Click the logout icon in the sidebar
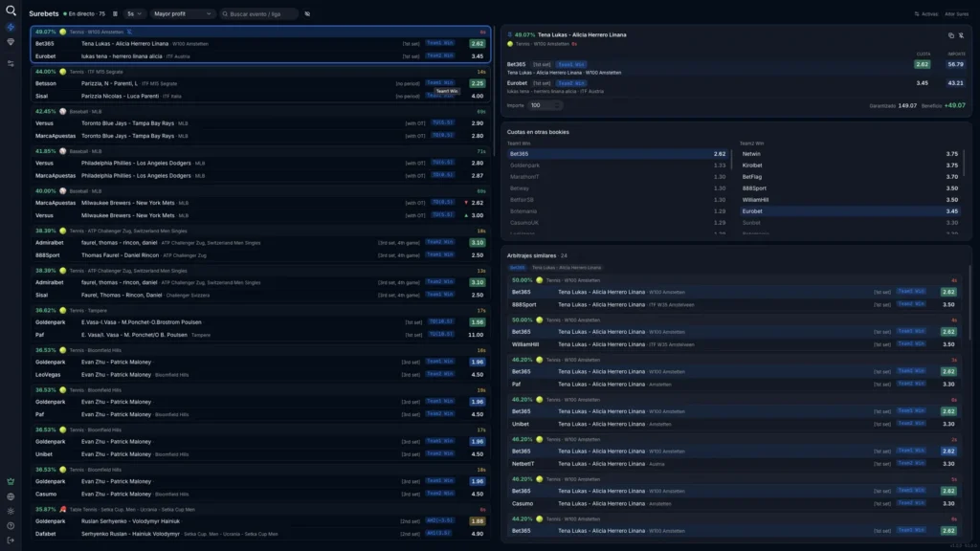 (11, 540)
